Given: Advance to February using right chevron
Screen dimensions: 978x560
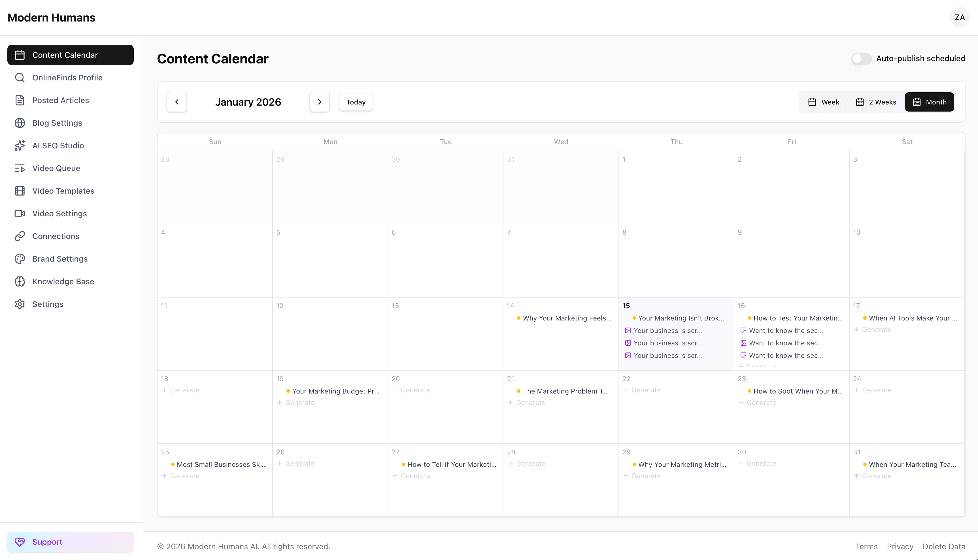Looking at the screenshot, I should [x=319, y=102].
